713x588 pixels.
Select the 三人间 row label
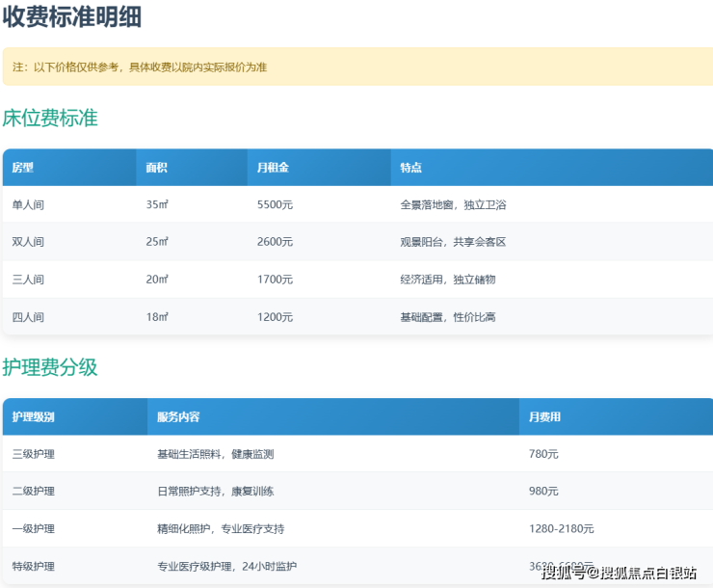point(28,280)
